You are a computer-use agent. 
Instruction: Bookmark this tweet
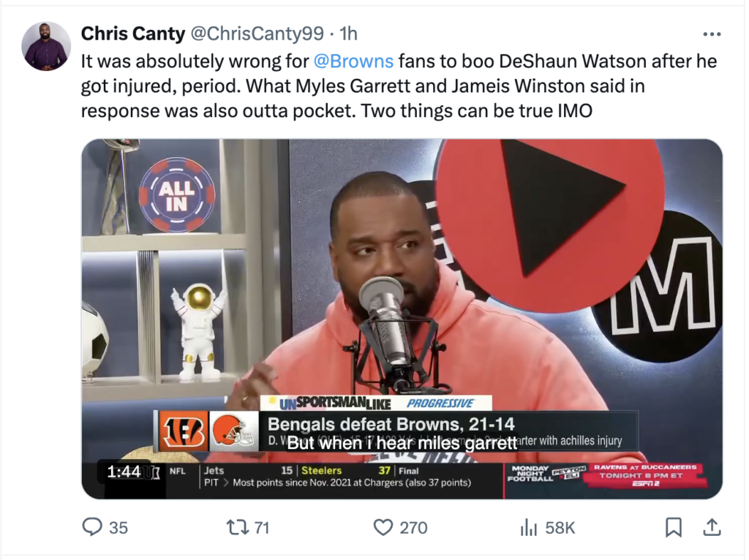point(674,527)
